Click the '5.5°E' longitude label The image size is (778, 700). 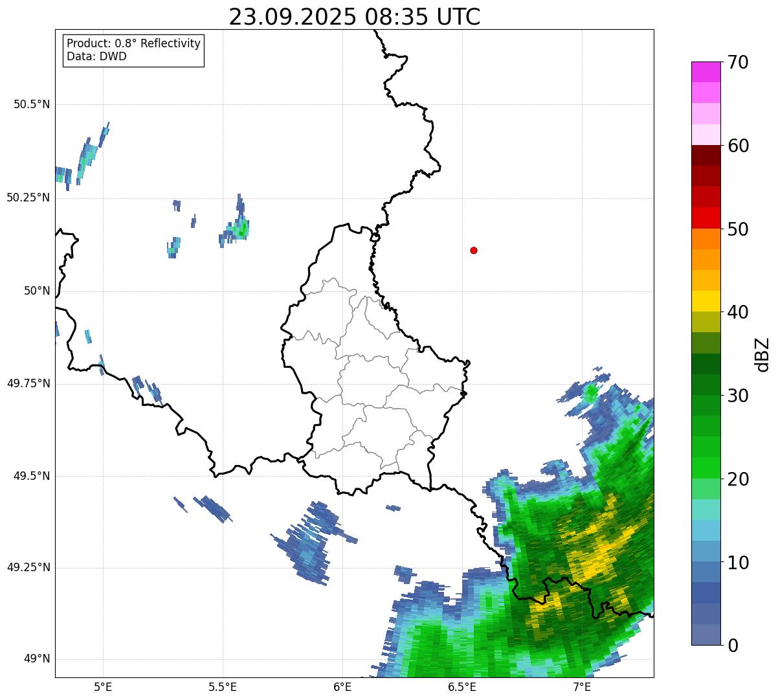(x=223, y=686)
